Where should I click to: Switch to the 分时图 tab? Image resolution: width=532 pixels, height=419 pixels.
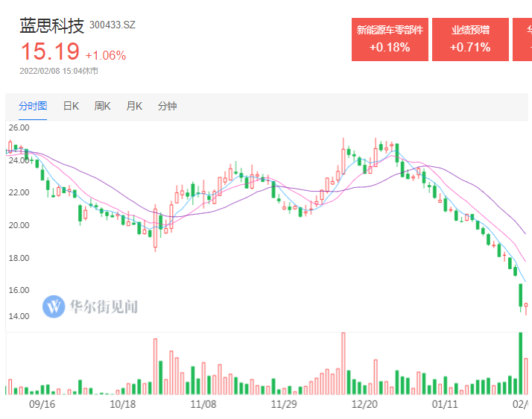click(33, 106)
